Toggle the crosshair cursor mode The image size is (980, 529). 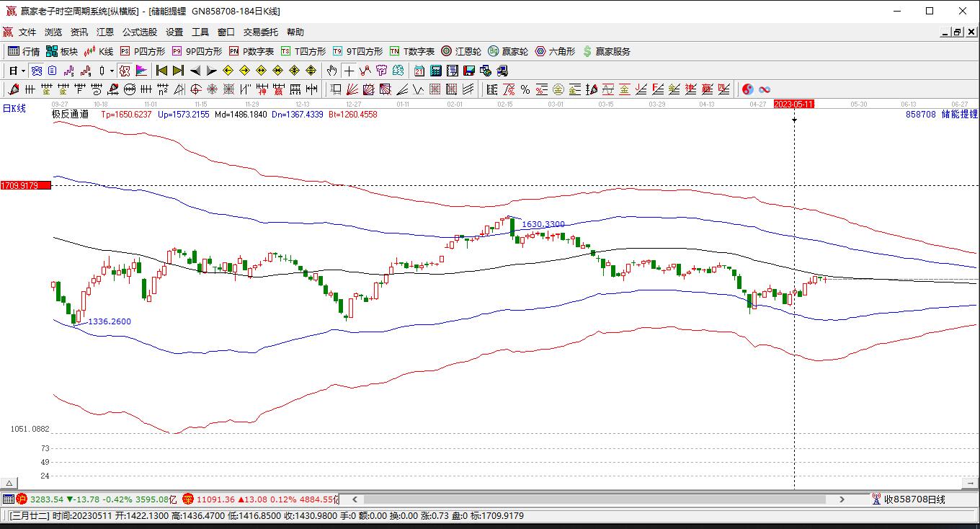click(x=349, y=71)
